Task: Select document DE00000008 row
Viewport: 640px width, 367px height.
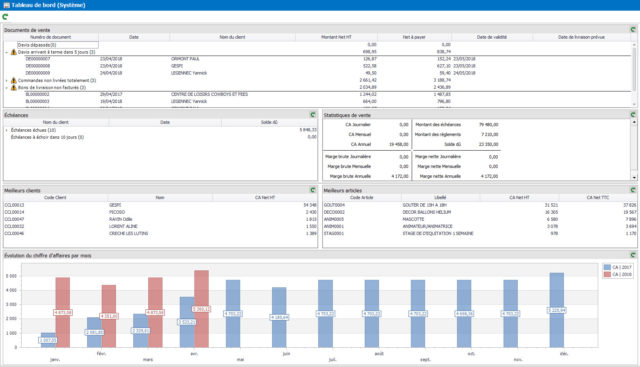Action: point(318,66)
